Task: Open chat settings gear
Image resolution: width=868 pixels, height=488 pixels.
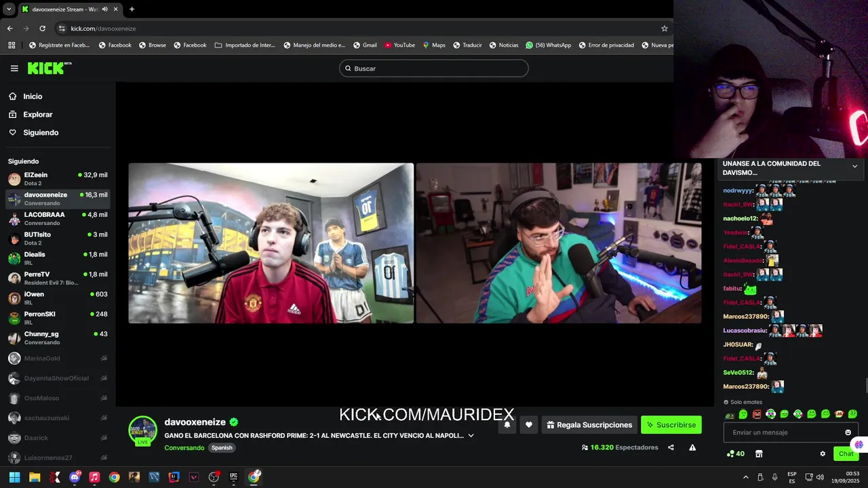Action: tap(823, 454)
